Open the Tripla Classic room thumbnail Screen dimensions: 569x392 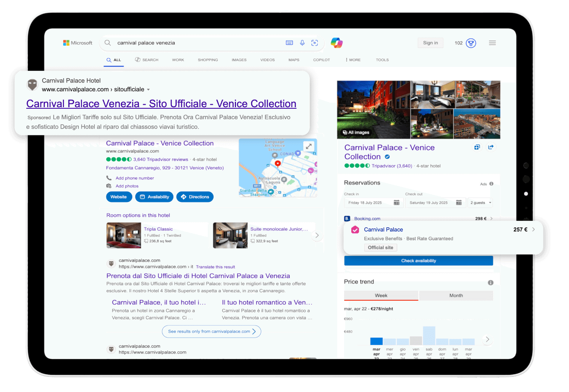click(124, 235)
